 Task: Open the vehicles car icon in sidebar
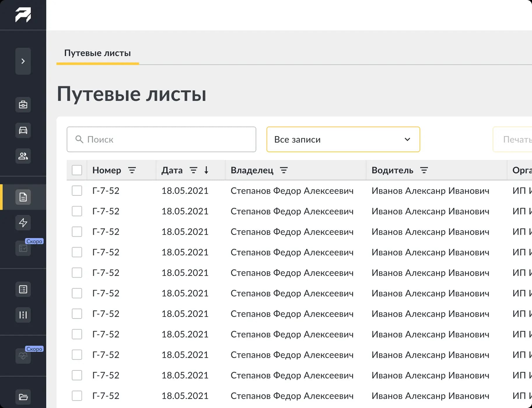point(23,130)
